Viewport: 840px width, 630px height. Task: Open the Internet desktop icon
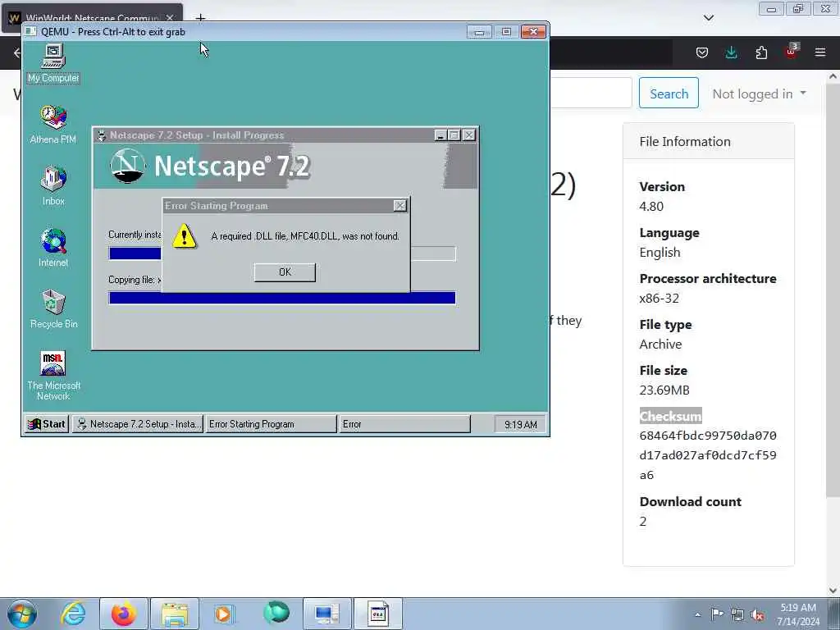tap(53, 248)
